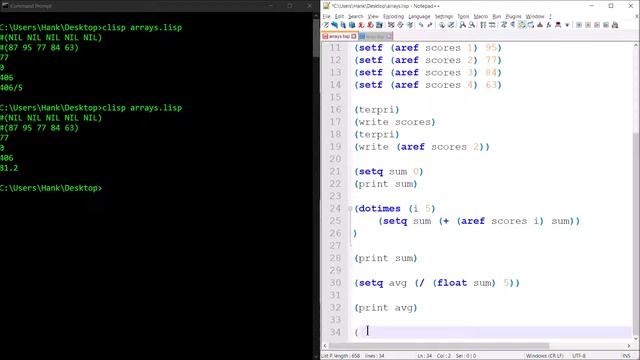Open the Encoding menu

tap(393, 16)
